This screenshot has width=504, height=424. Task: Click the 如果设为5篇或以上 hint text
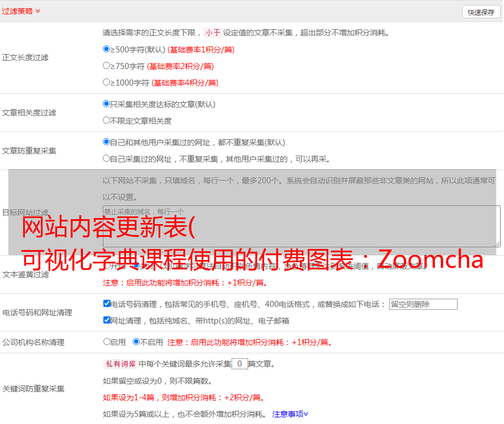click(185, 415)
